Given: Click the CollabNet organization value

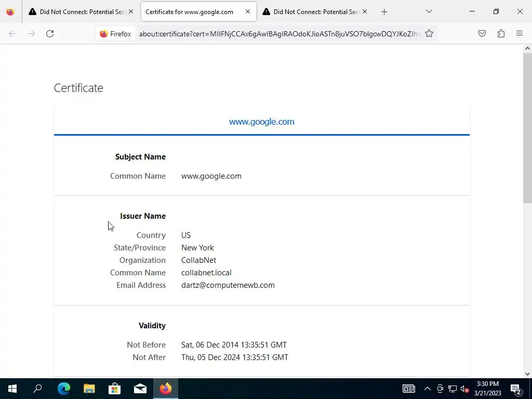Looking at the screenshot, I should coord(198,260).
